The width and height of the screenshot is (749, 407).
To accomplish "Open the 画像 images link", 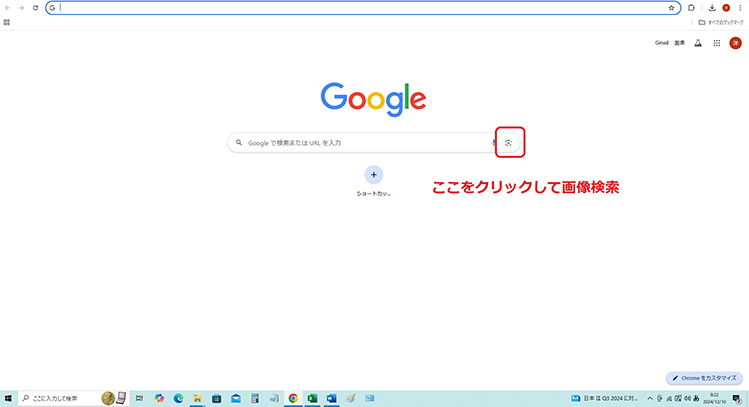I will [679, 43].
